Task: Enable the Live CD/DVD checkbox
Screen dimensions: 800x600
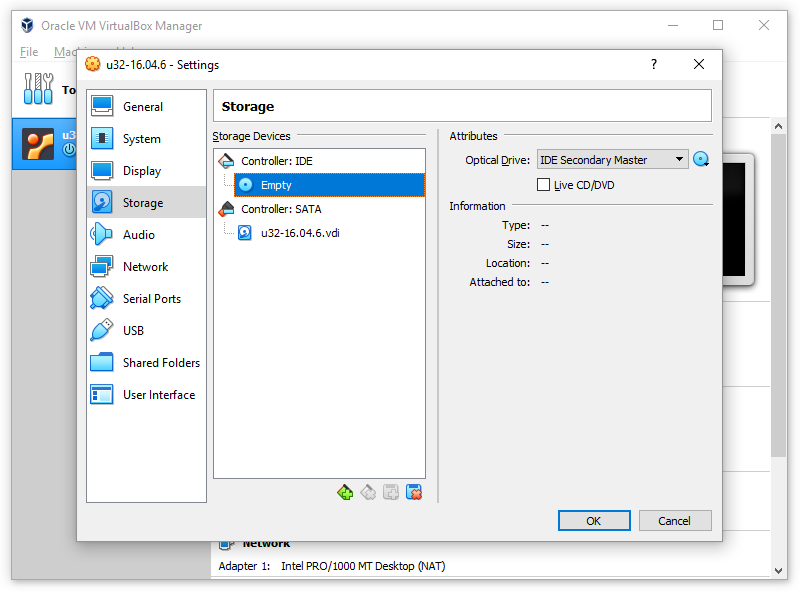Action: [544, 185]
